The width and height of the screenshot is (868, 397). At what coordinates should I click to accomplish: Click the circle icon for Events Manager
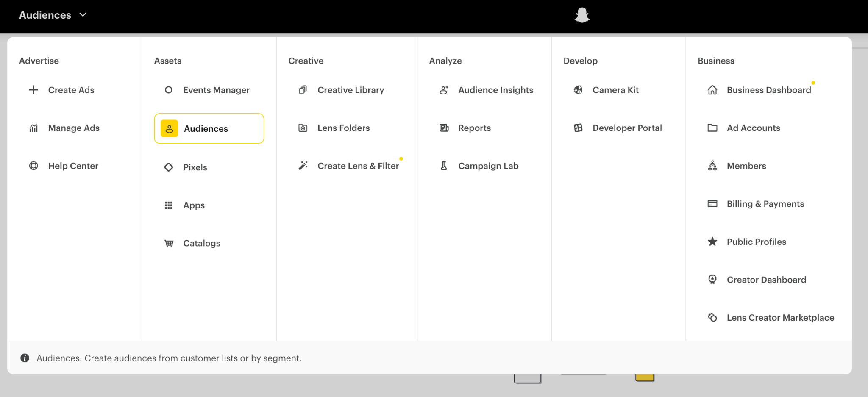[169, 90]
